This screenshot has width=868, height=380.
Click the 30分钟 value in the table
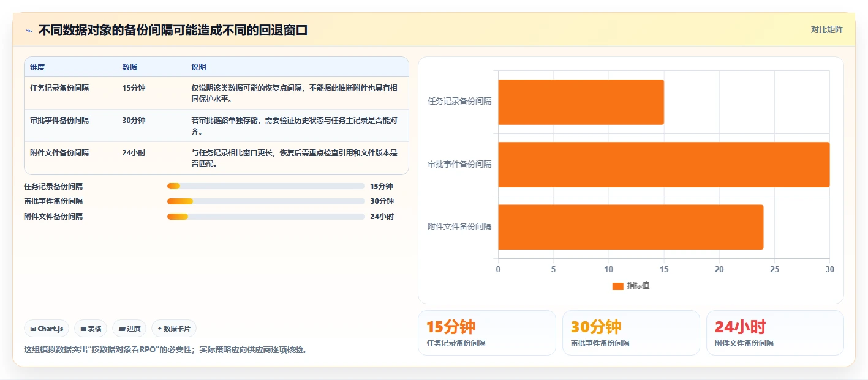(x=134, y=121)
